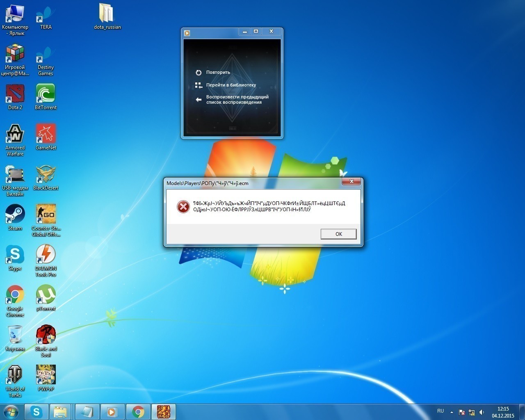Viewport: 525px width, 420px height.
Task: Open the Windows Start menu
Action: pyautogui.click(x=11, y=412)
